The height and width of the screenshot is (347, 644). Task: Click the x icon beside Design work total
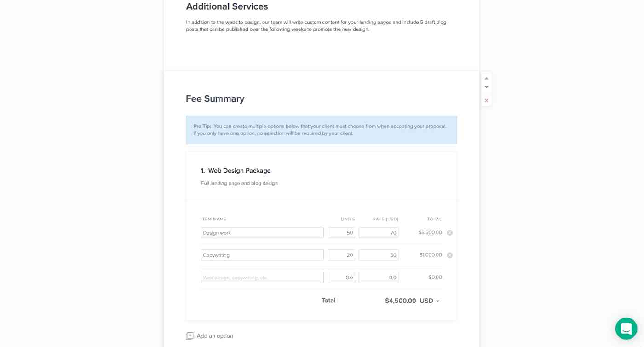(449, 232)
